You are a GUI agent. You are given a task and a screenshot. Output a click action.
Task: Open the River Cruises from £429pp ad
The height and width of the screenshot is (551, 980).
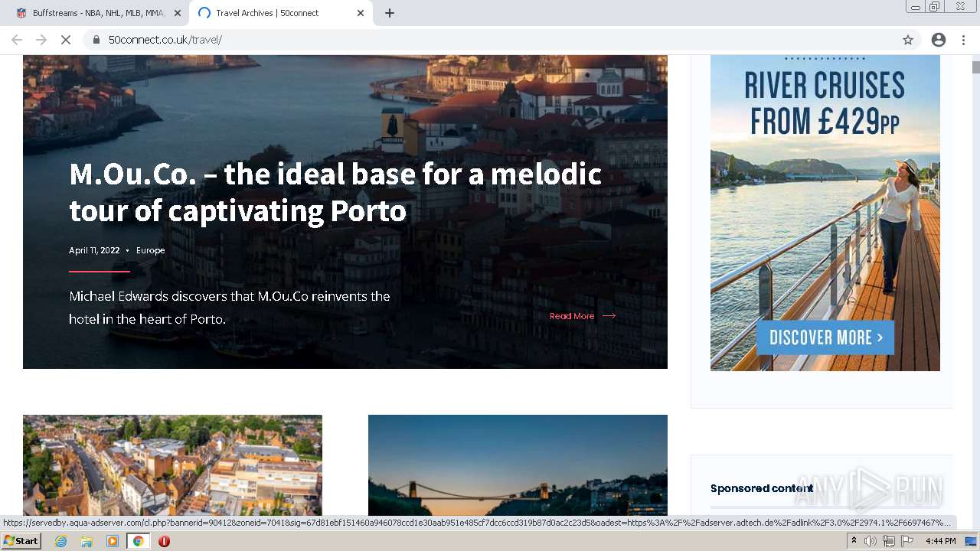point(825,213)
